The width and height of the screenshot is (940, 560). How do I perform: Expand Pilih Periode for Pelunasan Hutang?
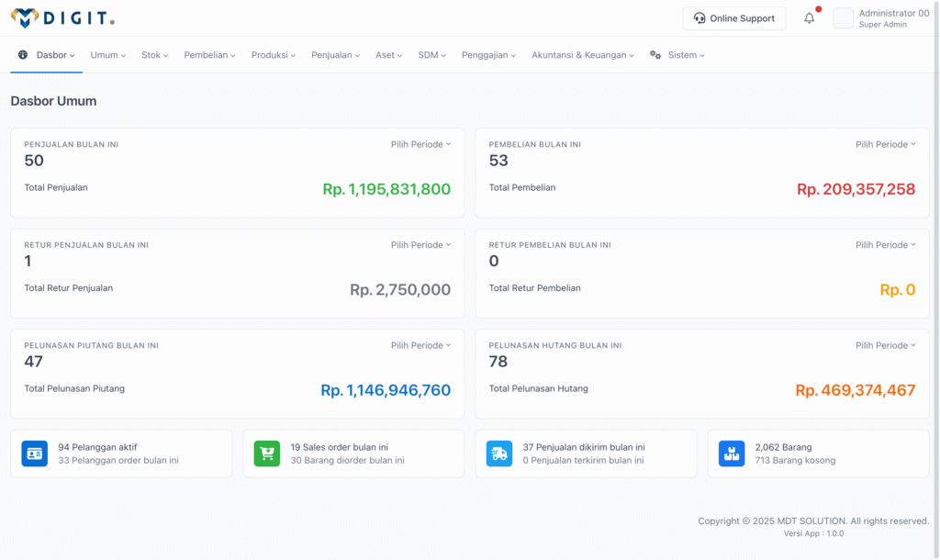tap(886, 345)
